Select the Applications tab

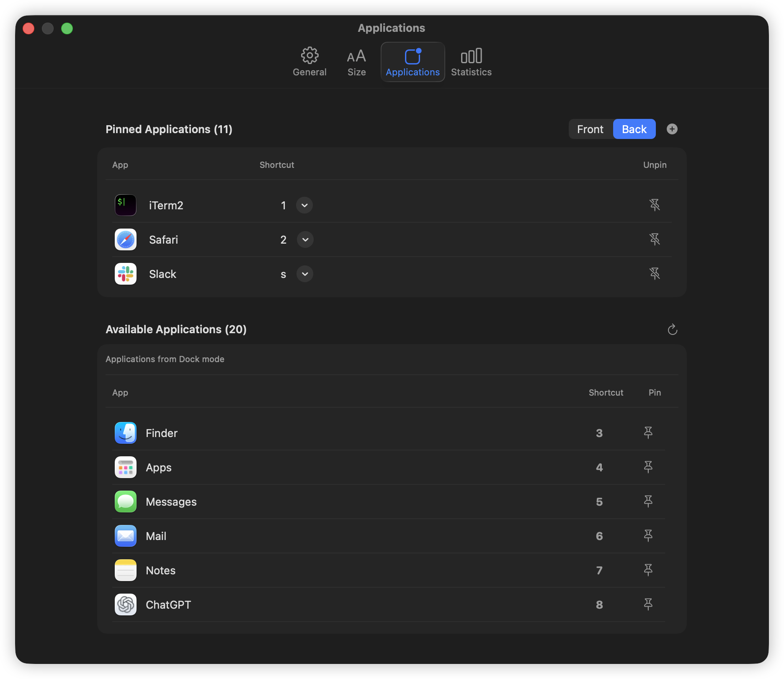coord(413,62)
